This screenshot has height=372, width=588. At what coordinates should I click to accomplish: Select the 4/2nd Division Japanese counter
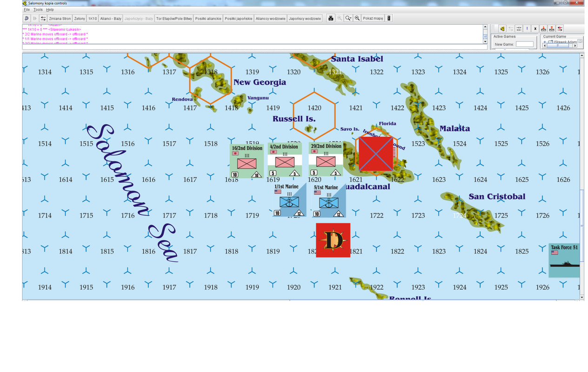(285, 159)
